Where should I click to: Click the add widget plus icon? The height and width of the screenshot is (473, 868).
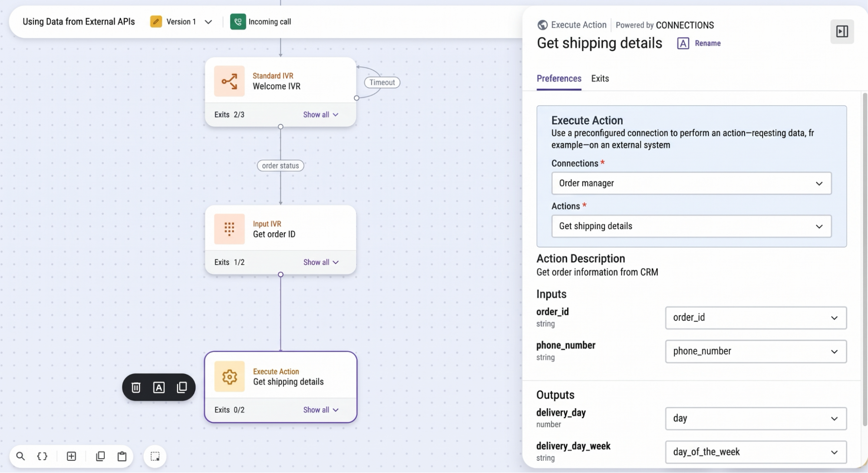click(x=71, y=456)
